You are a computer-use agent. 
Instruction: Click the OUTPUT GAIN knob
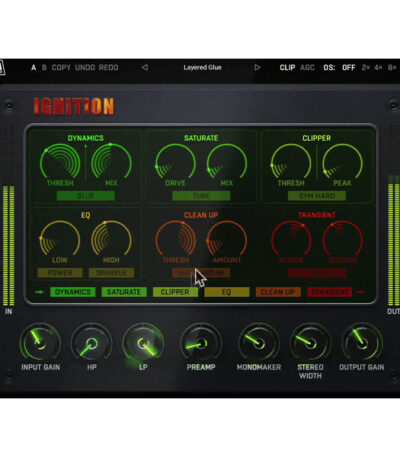[362, 343]
